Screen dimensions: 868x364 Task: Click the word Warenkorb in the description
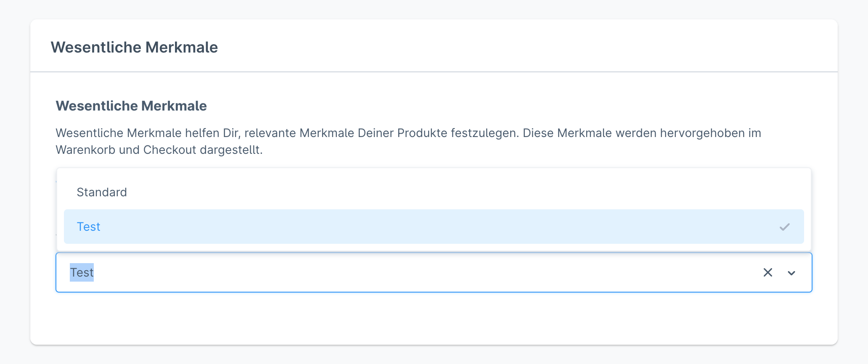85,150
